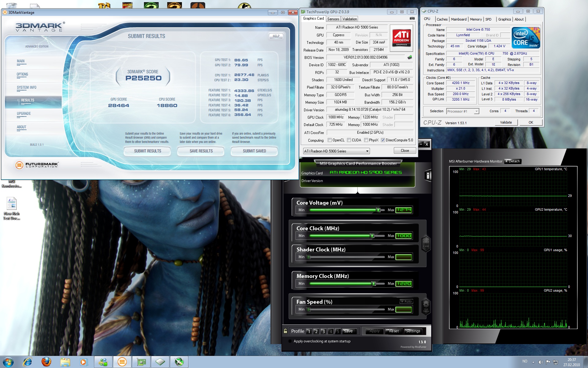The height and width of the screenshot is (368, 588).
Task: Click the Save Results button
Action: tap(201, 151)
